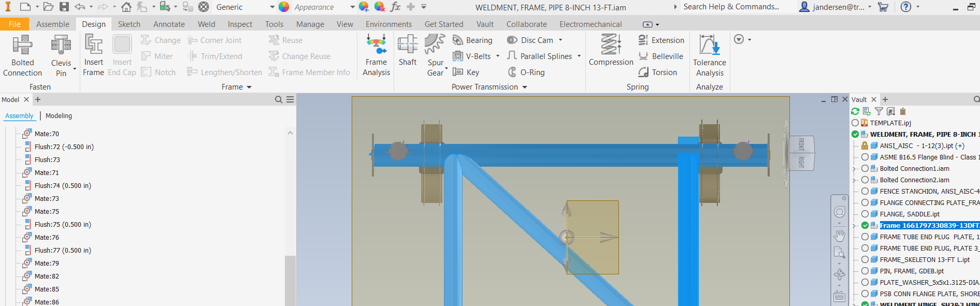Select the Torsion spring tool
The image size is (980, 306).
click(x=658, y=72)
